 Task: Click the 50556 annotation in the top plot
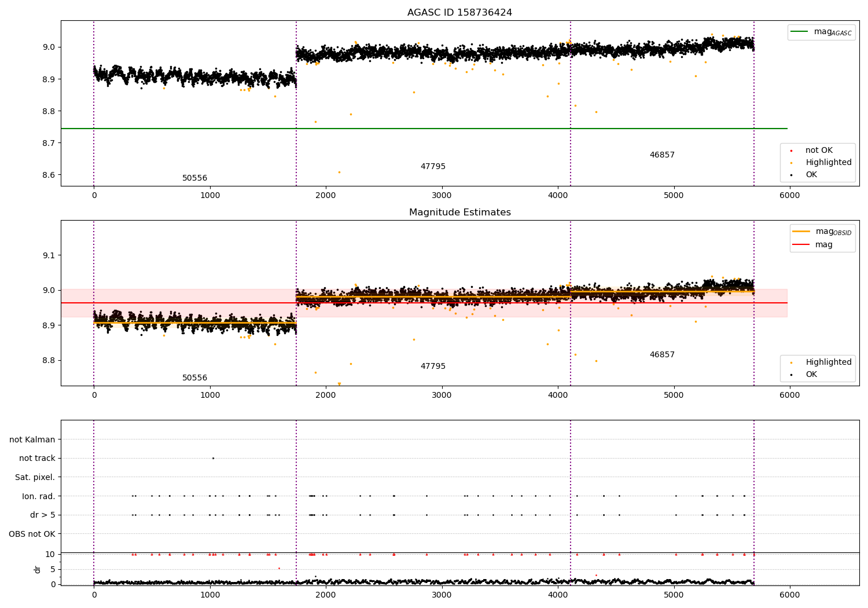(194, 178)
